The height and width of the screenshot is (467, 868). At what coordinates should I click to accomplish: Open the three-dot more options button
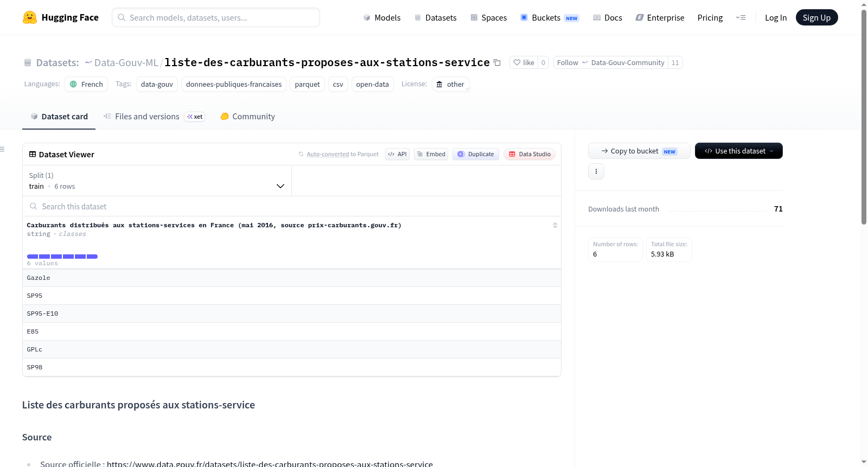coord(596,171)
